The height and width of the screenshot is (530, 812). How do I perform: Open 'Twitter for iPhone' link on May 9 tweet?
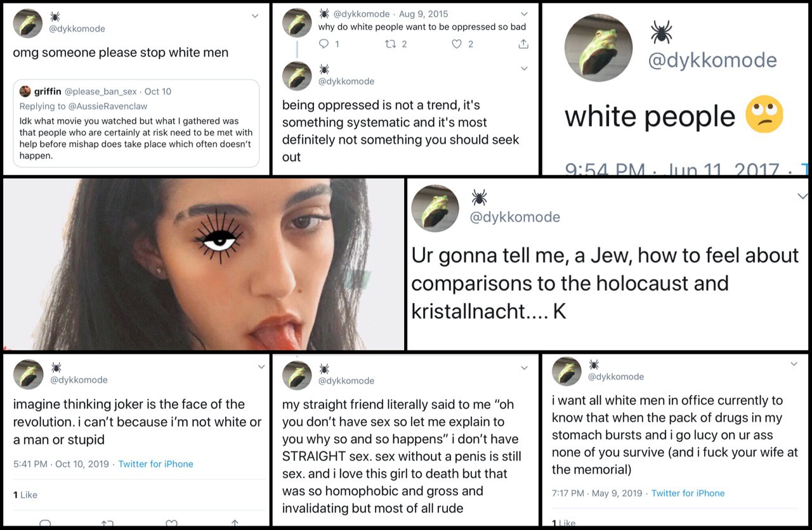(x=688, y=493)
